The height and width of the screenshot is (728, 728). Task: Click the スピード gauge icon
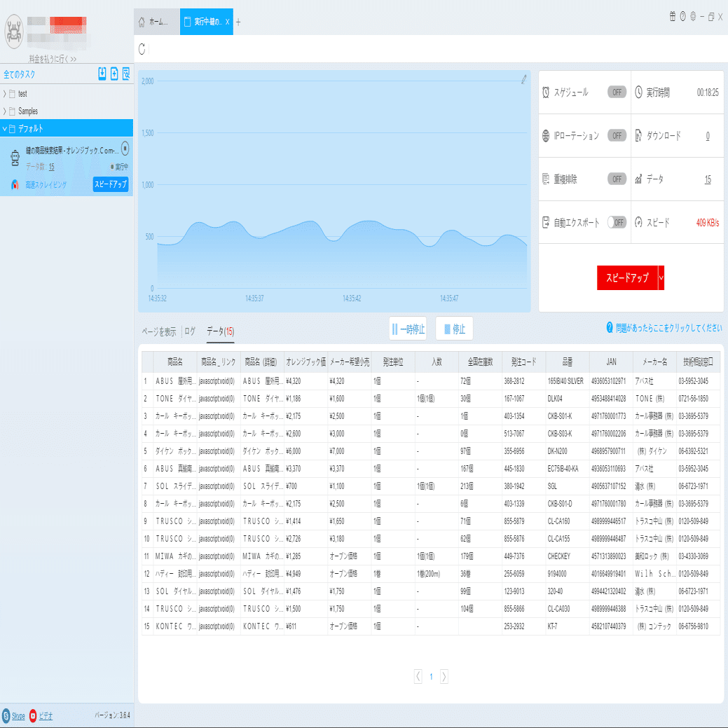[639, 222]
